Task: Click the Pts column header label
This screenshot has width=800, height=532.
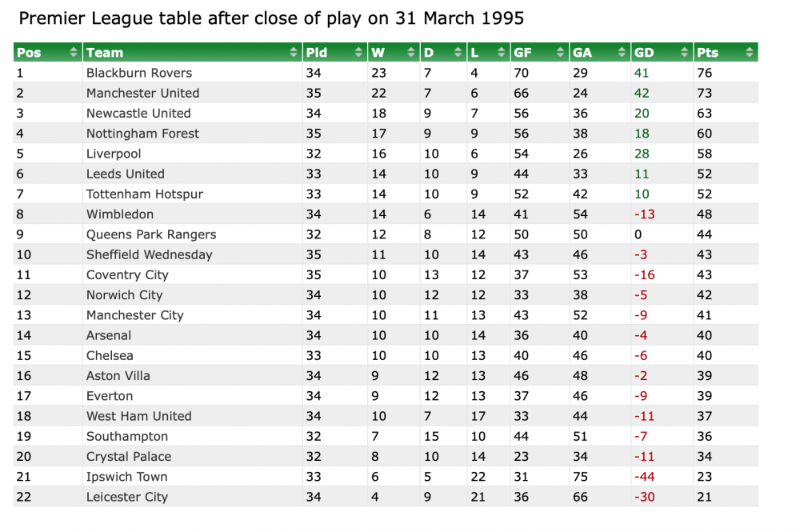Action: pyautogui.click(x=707, y=53)
